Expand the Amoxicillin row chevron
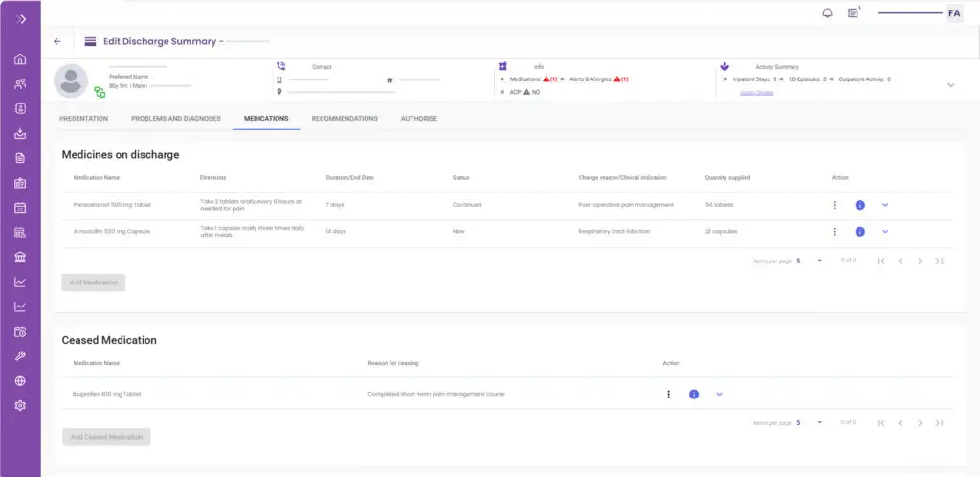The height and width of the screenshot is (477, 980). tap(885, 231)
